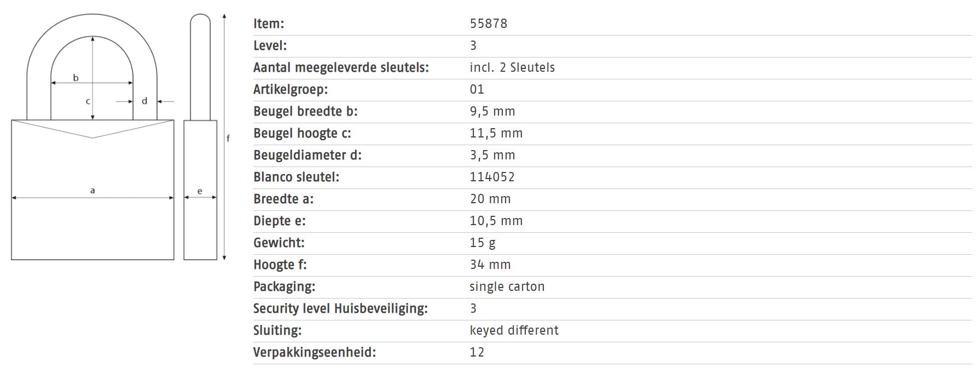The width and height of the screenshot is (980, 373).
Task: Click dimension label 'e' on the side view
Action: coord(200,191)
